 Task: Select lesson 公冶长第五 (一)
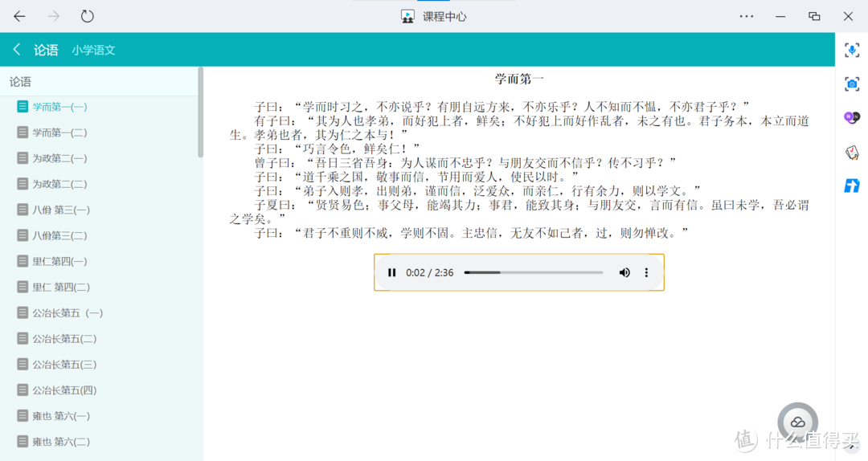[x=68, y=312]
